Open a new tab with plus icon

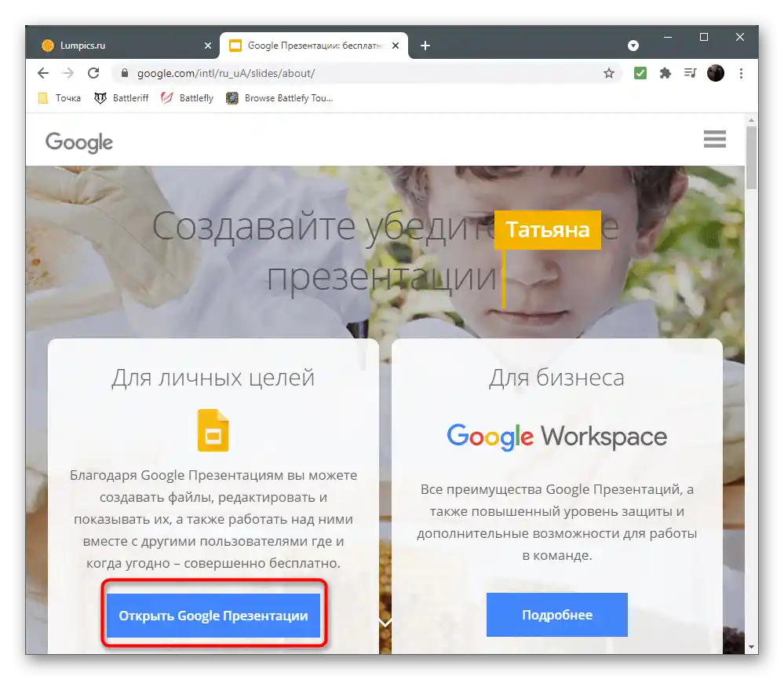point(425,46)
